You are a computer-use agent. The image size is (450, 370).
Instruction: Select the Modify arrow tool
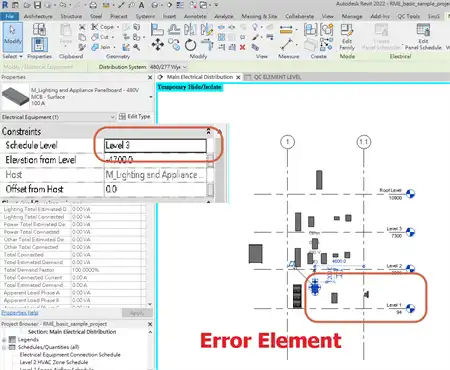pyautogui.click(x=13, y=37)
